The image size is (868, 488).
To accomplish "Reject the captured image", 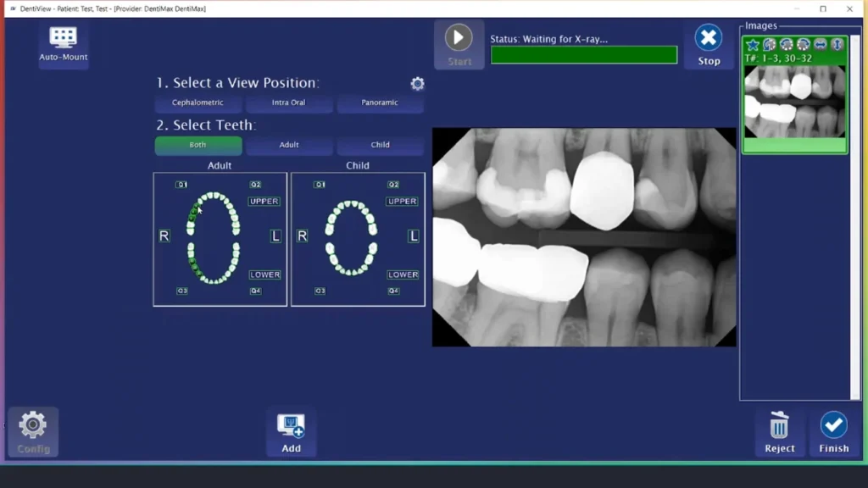I will (x=780, y=432).
